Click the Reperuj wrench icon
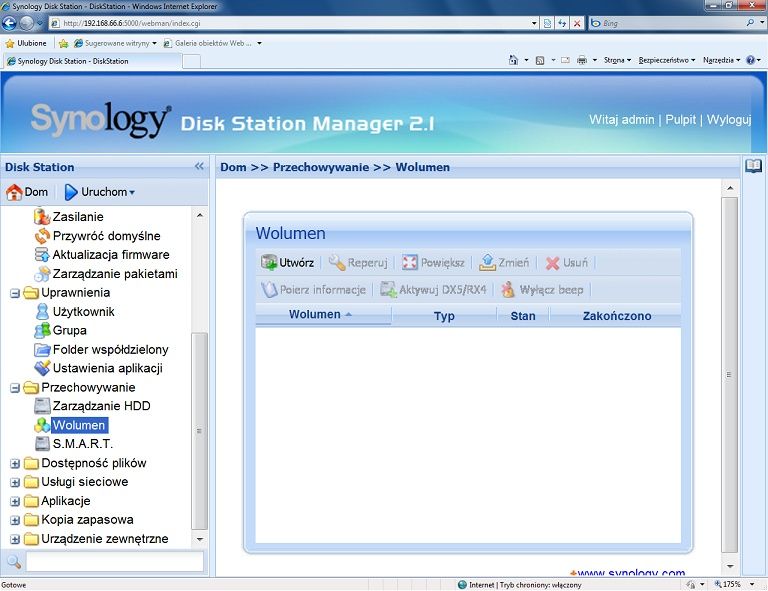 point(337,263)
